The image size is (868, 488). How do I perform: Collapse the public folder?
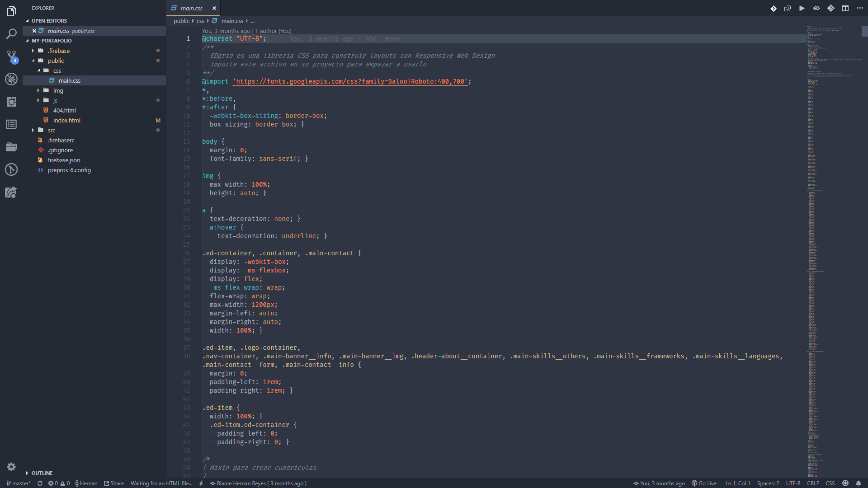click(56, 61)
